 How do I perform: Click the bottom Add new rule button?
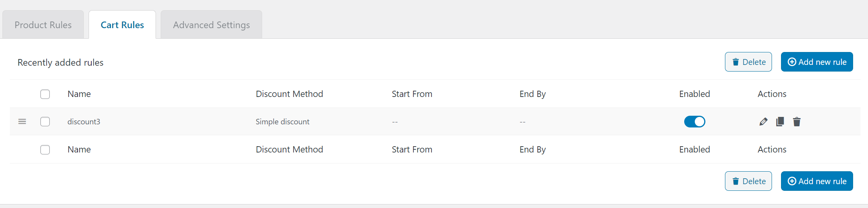(x=817, y=181)
